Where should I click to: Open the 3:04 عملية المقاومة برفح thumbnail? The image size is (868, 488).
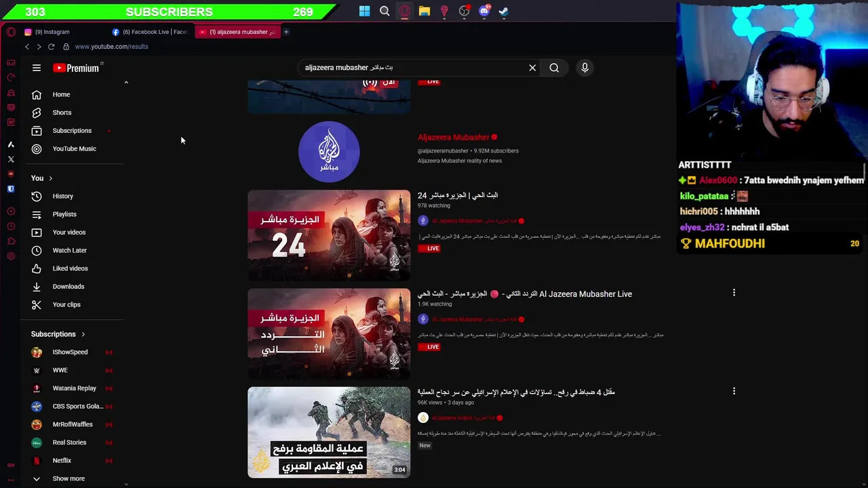click(329, 432)
